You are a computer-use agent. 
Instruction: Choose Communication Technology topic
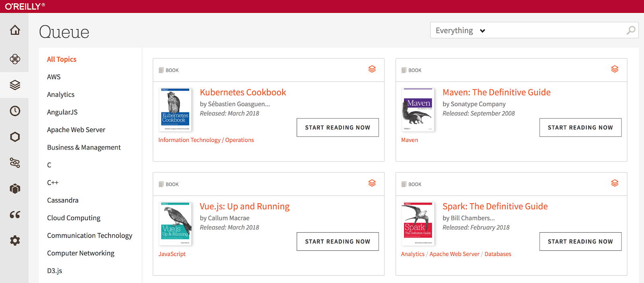click(90, 235)
